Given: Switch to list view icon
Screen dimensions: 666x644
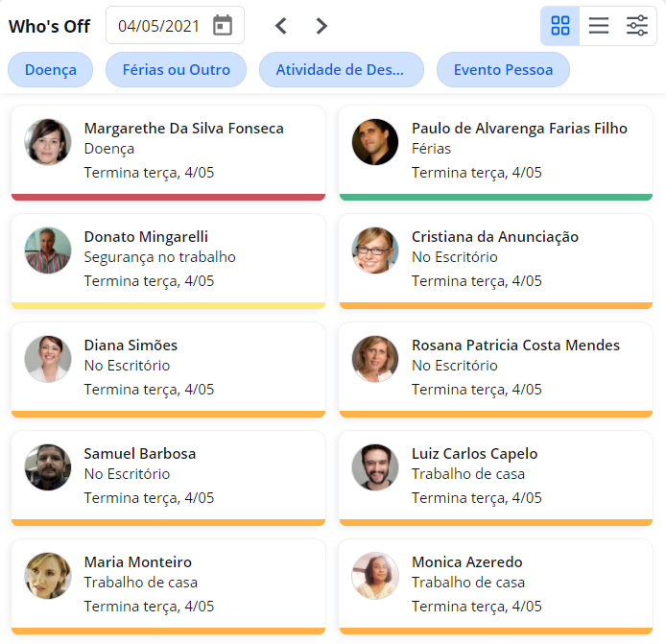Looking at the screenshot, I should [599, 26].
